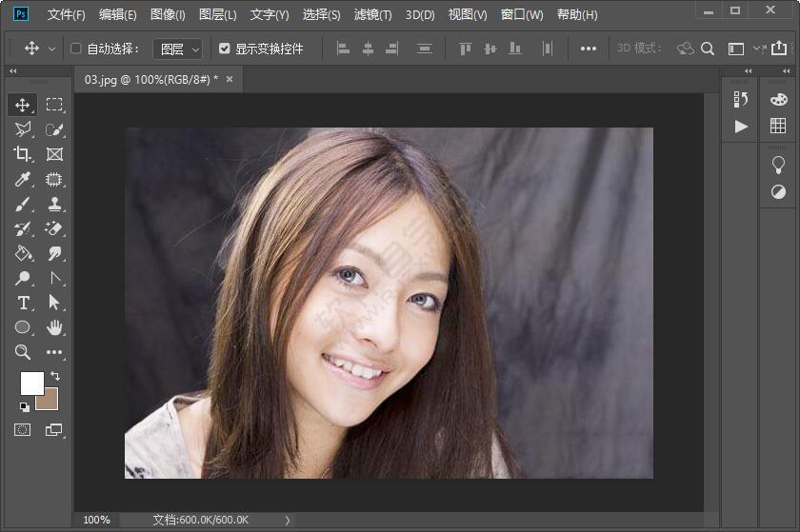Open the Edit Toolbar three-dots button
Screen dimensions: 800x532
54,352
